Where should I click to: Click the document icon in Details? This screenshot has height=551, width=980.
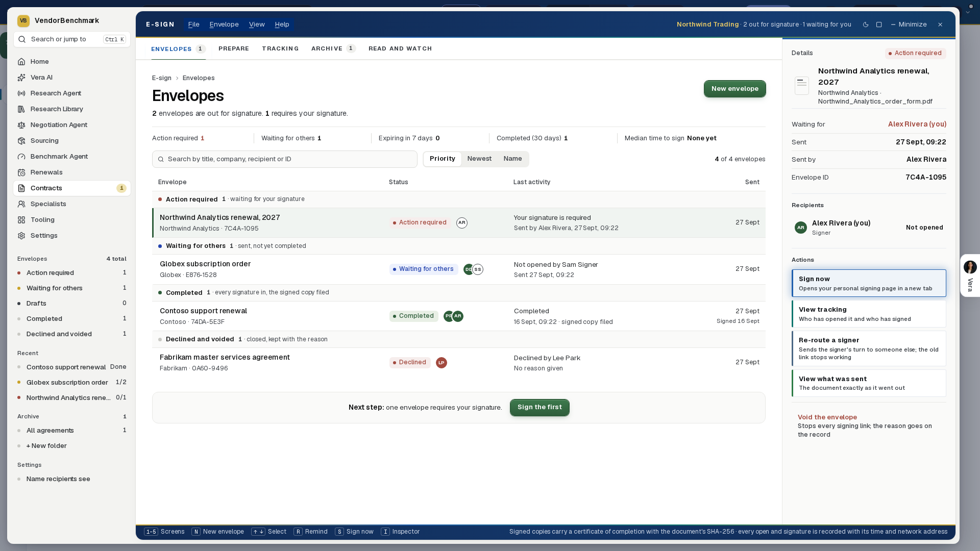(802, 85)
